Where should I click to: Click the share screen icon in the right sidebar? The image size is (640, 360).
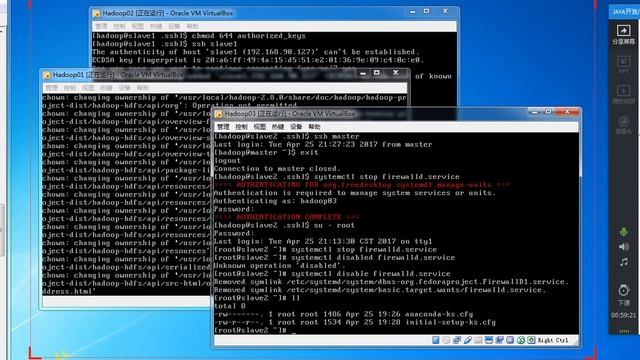623,31
